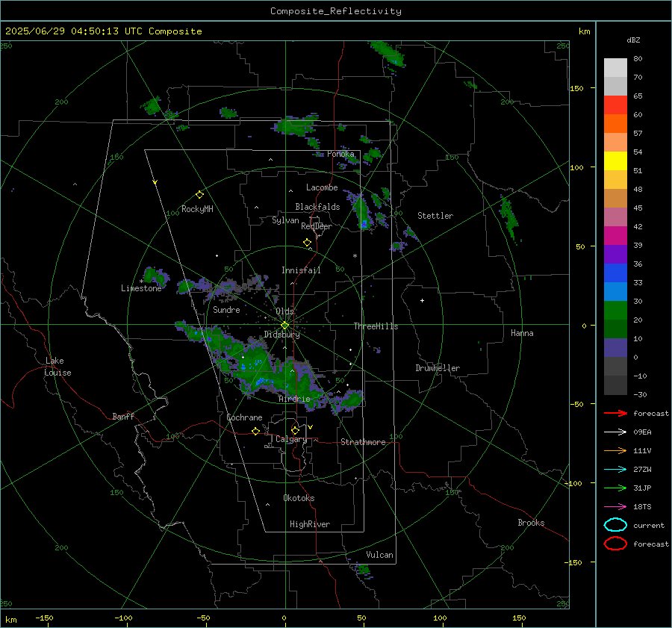Click the Limestone label

(x=141, y=288)
